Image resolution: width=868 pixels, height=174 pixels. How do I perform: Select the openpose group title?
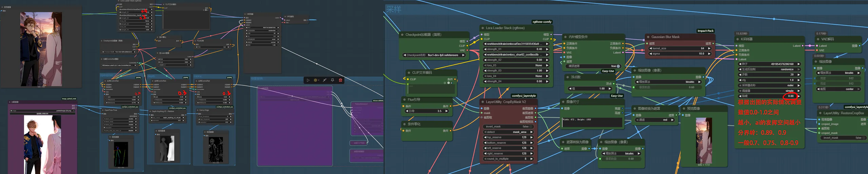click(x=107, y=75)
